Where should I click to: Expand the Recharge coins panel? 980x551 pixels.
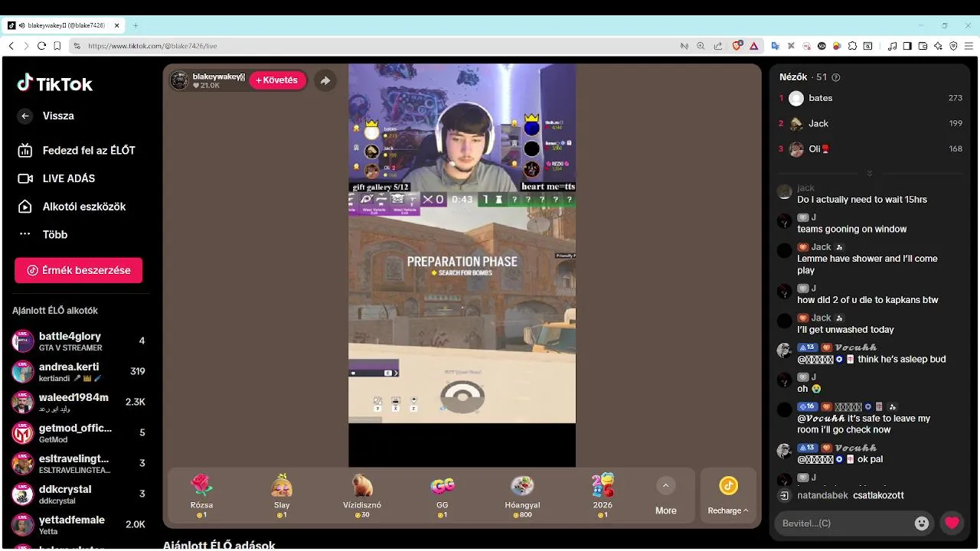click(x=728, y=496)
